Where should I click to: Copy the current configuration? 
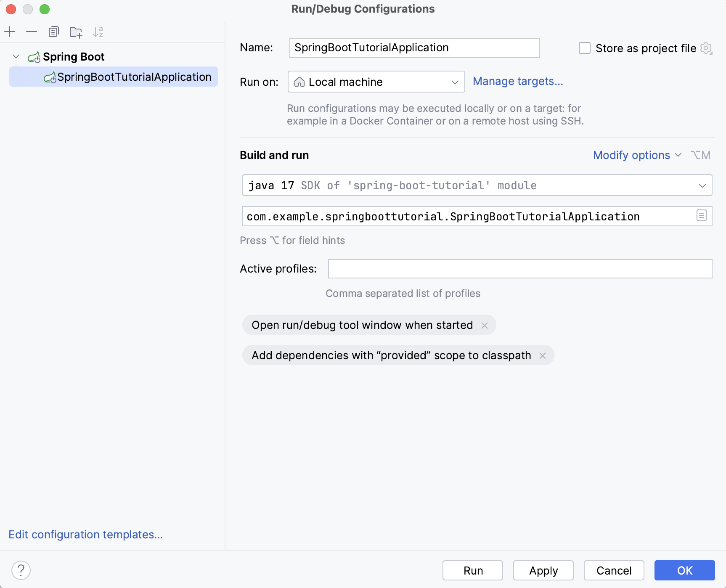pyautogui.click(x=54, y=32)
